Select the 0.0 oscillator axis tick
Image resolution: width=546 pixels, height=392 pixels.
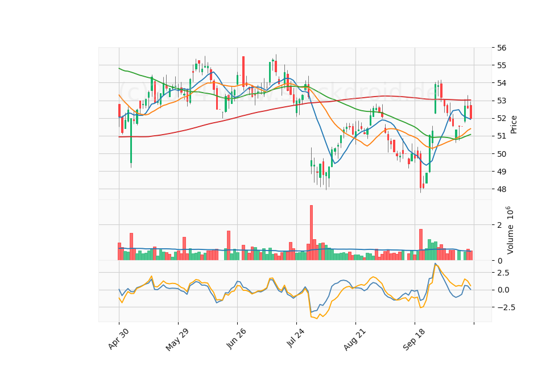point(503,290)
